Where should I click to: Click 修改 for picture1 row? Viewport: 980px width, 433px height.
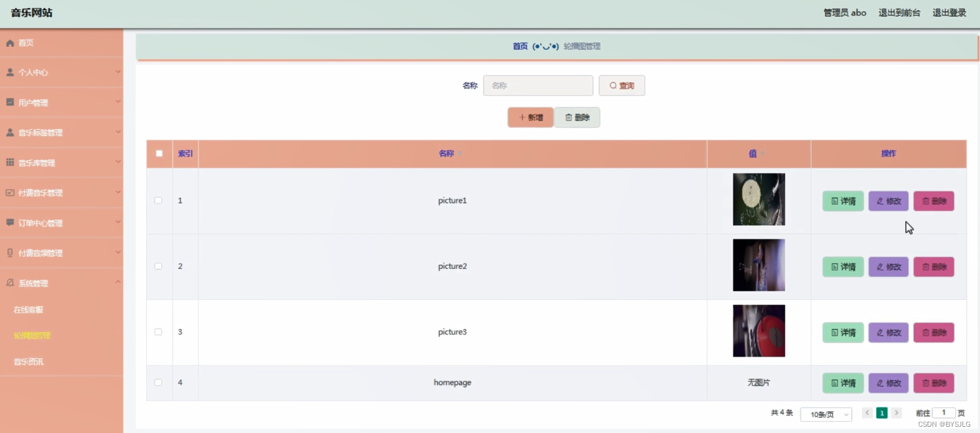889,201
